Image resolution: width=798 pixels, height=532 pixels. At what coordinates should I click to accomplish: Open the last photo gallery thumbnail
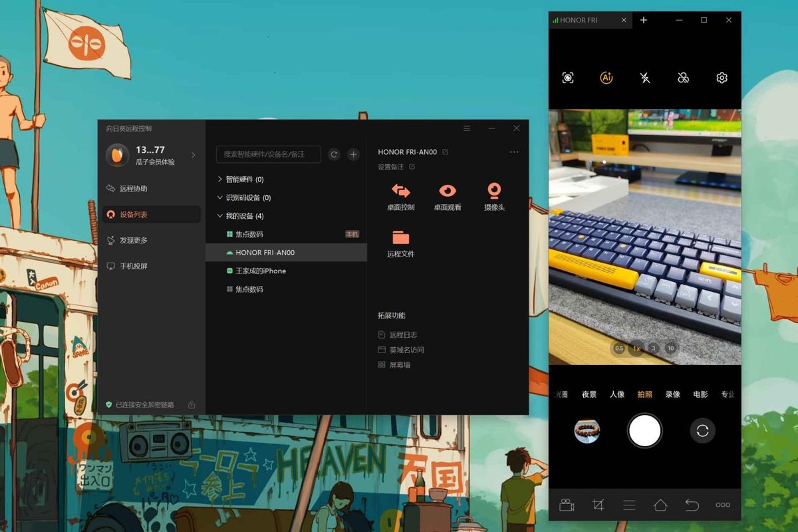tap(587, 431)
